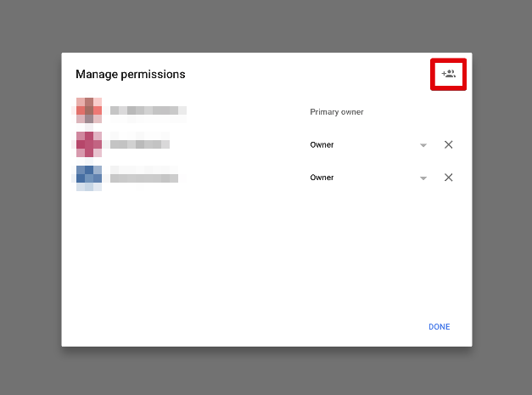Click the second user's pink avatar
The height and width of the screenshot is (395, 532).
[x=89, y=144]
